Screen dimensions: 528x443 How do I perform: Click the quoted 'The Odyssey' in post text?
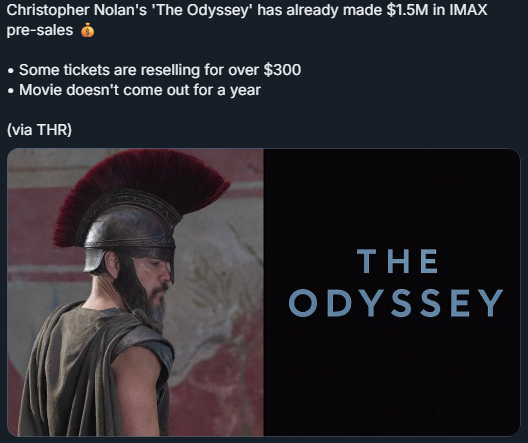tap(202, 10)
